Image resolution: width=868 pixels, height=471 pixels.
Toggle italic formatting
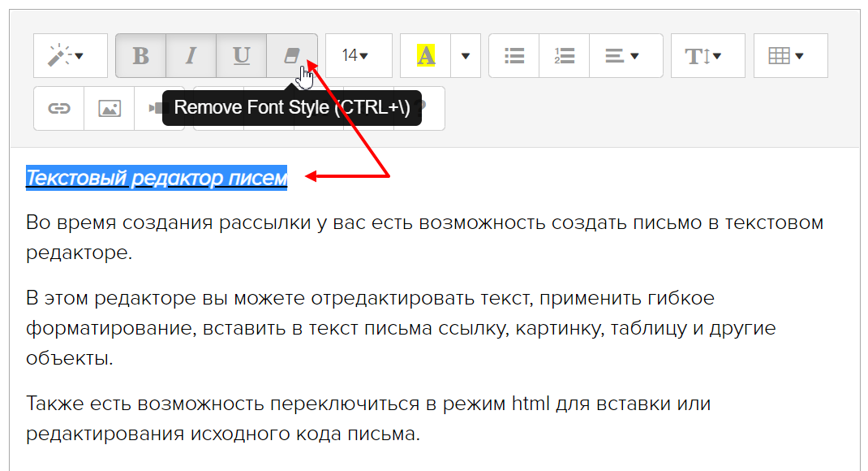191,56
